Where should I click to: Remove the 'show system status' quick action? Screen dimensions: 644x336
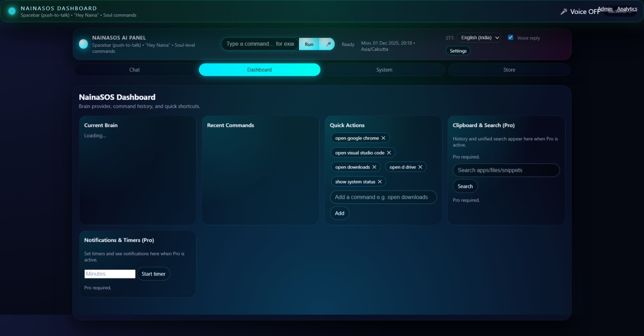click(380, 182)
